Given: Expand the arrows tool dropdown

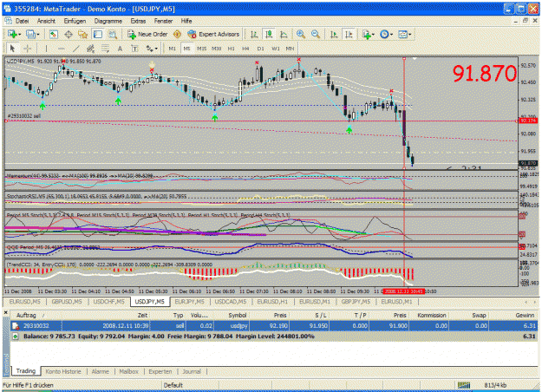Looking at the screenshot, I should point(156,49).
